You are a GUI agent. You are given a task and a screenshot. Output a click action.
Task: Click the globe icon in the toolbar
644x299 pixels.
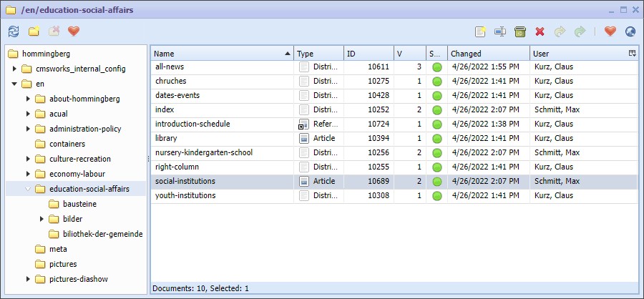tap(630, 31)
